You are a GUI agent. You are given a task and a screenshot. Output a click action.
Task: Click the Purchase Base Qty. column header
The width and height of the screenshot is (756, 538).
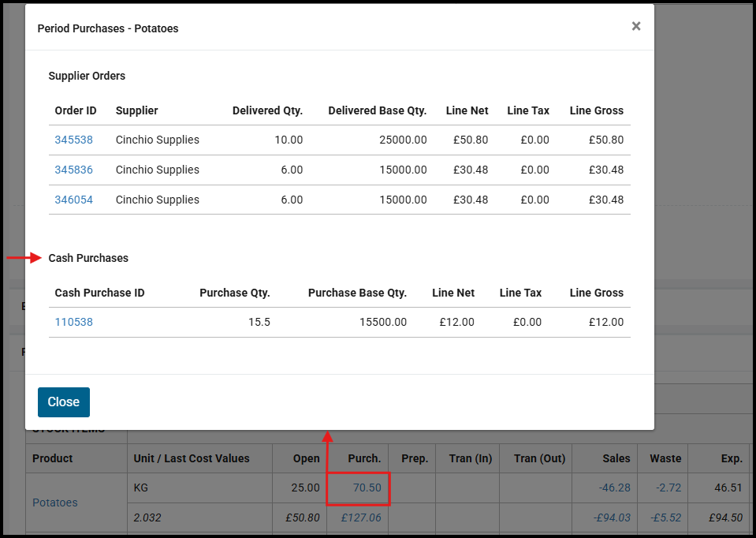click(x=357, y=293)
